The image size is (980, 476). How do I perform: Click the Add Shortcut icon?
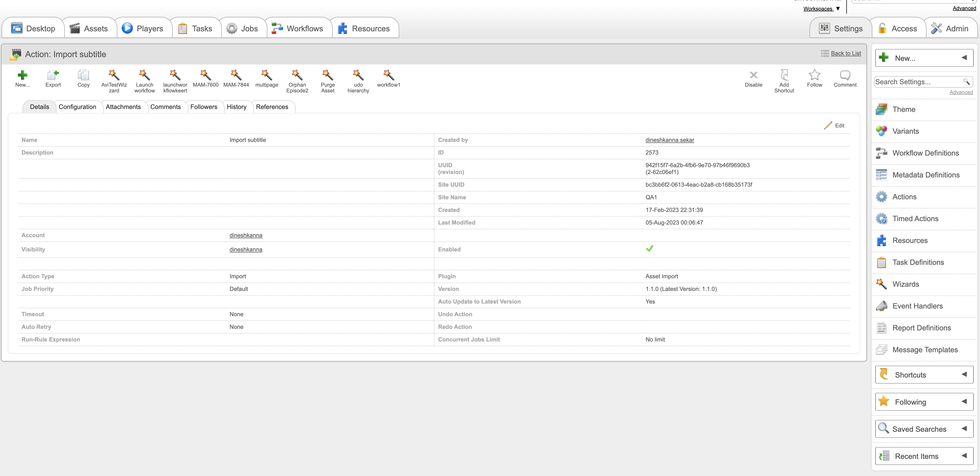784,75
